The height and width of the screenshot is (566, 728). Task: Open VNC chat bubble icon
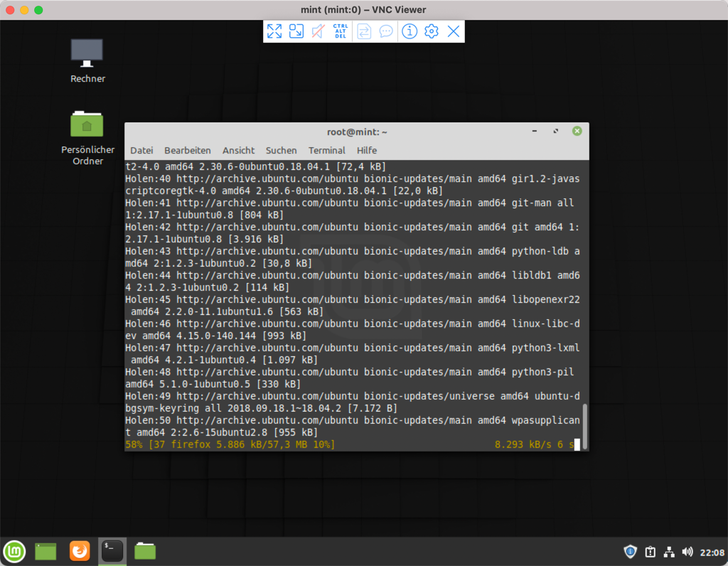386,31
